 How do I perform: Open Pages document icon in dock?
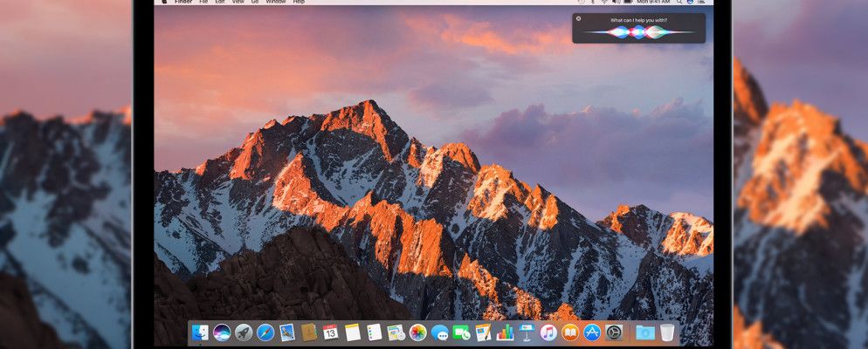coord(483,332)
